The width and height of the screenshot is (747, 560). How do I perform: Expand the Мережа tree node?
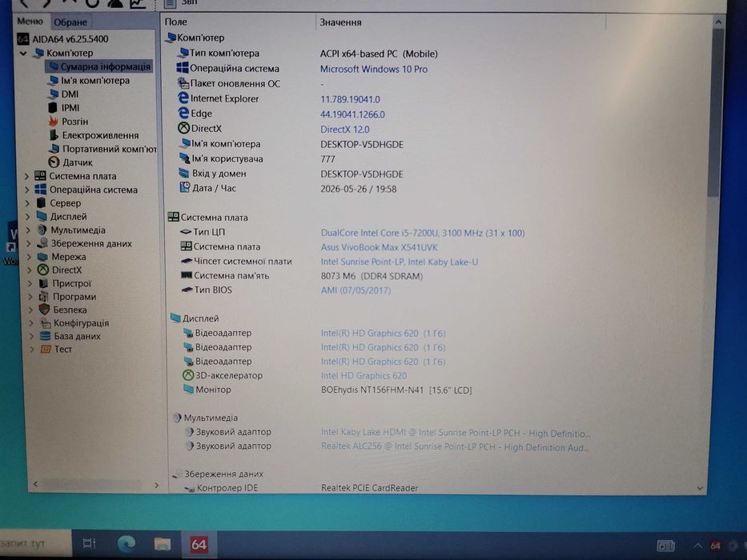(30, 257)
